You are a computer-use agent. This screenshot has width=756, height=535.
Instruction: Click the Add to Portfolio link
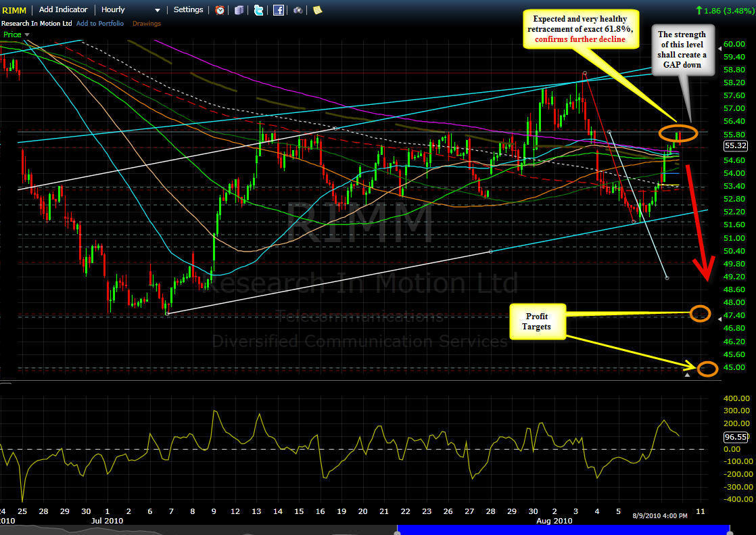coord(100,23)
